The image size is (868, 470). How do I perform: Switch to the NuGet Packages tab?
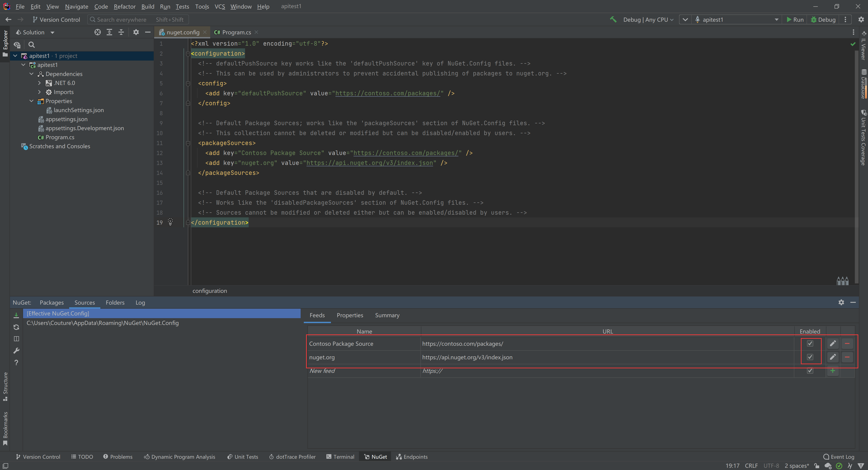point(52,303)
